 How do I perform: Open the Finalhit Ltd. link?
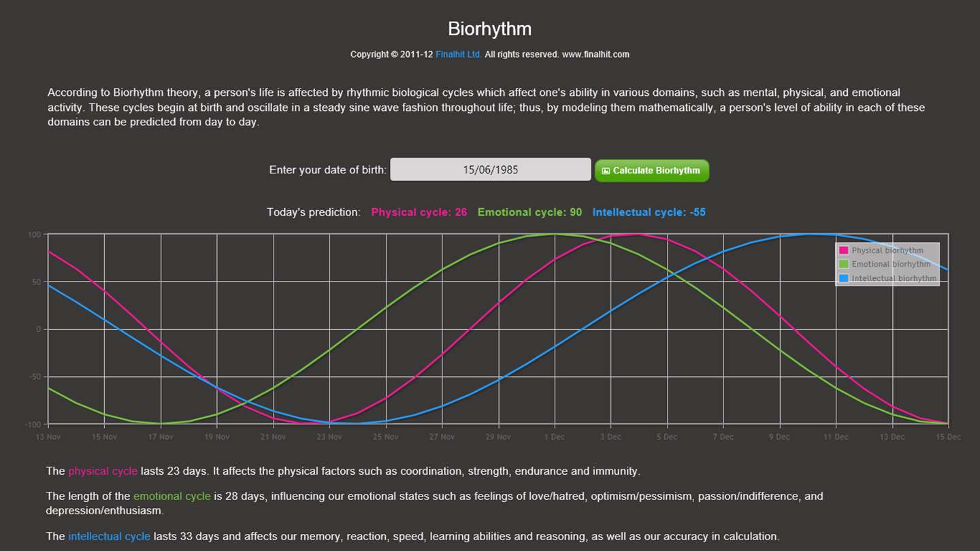459,54
